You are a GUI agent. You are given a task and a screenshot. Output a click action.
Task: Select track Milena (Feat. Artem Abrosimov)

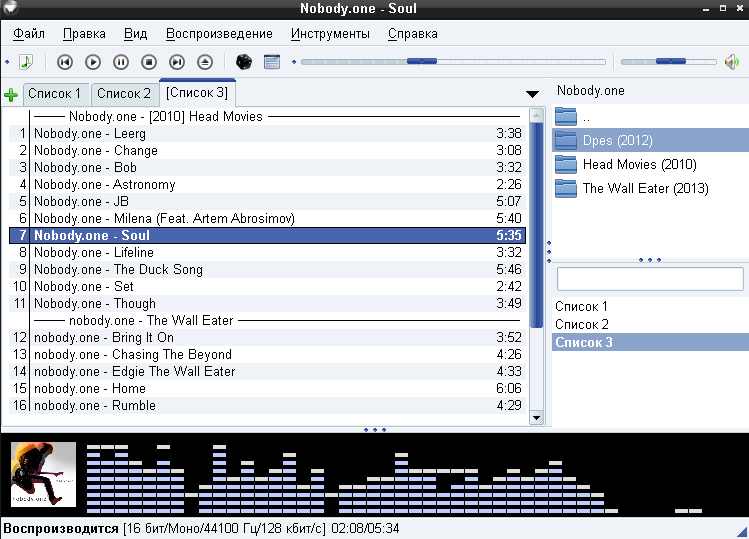[268, 218]
